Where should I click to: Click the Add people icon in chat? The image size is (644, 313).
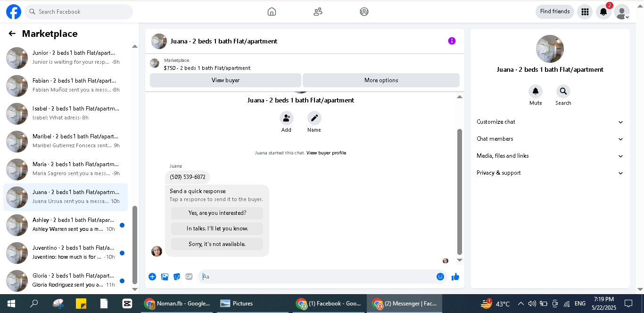coord(286,118)
